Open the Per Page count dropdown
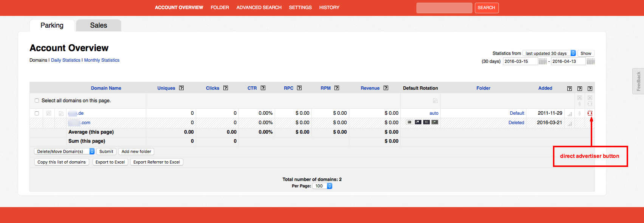Viewport: 644px width, 223px height. (x=322, y=186)
